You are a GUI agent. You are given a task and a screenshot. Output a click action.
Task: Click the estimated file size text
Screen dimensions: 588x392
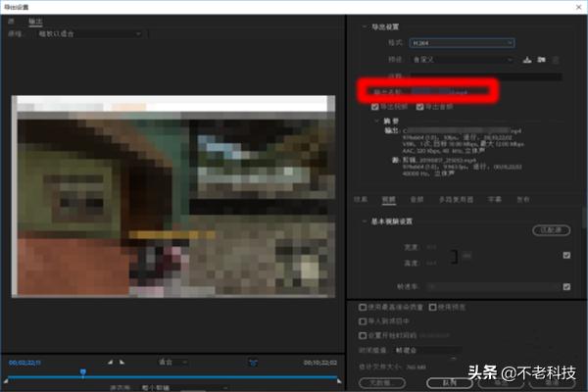pos(392,367)
